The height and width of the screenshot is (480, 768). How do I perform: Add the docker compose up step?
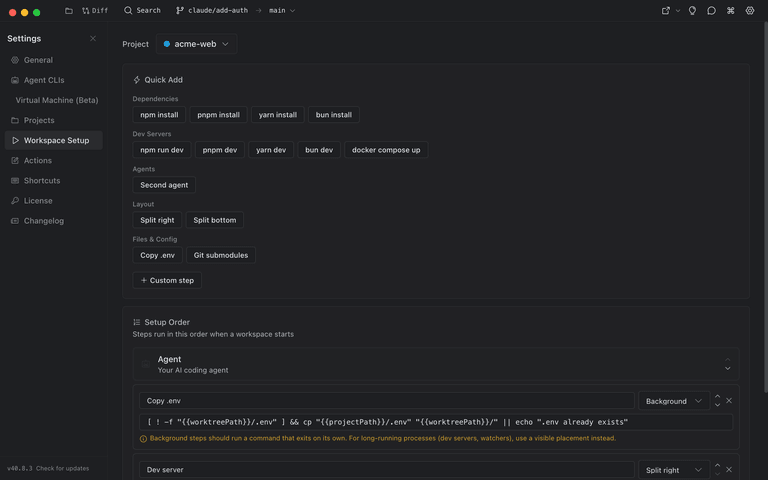click(386, 150)
